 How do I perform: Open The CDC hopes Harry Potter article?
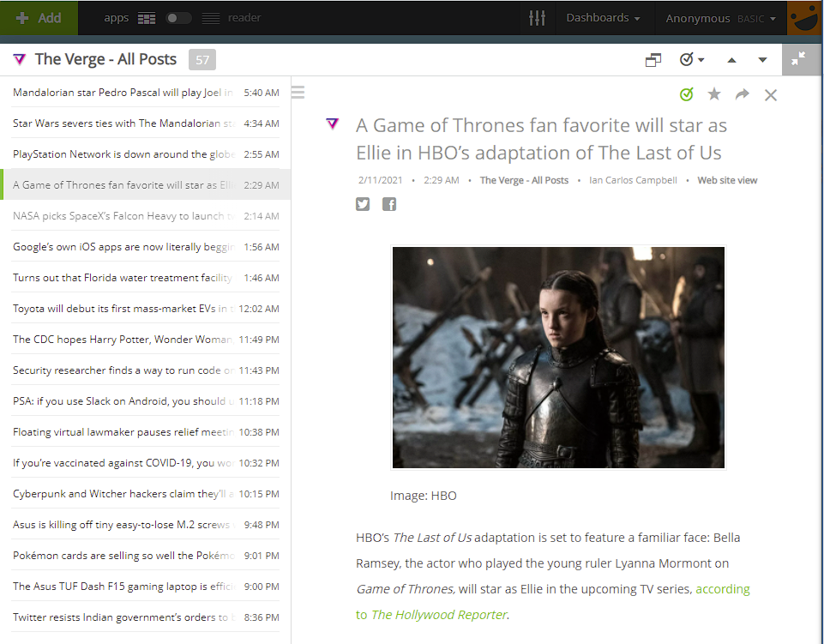point(146,340)
